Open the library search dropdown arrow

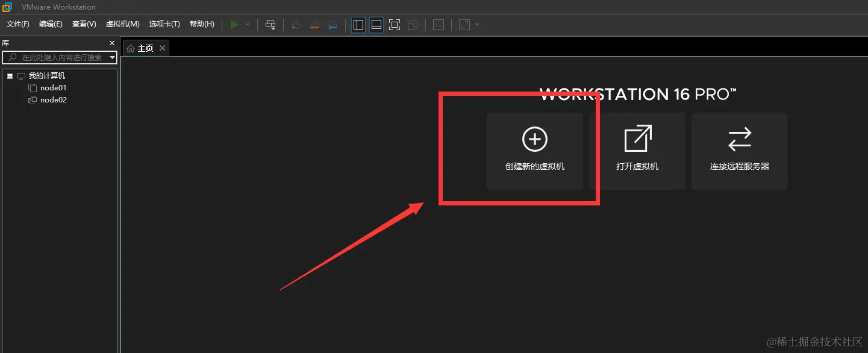tap(113, 57)
